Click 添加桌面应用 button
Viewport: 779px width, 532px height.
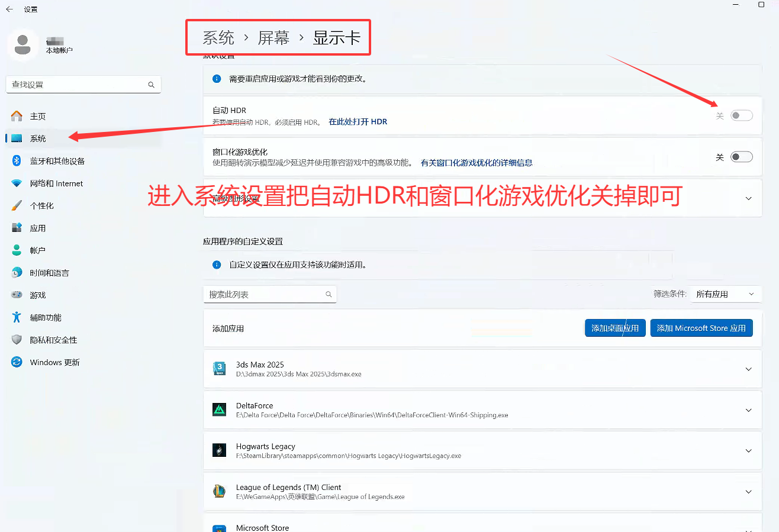click(615, 328)
